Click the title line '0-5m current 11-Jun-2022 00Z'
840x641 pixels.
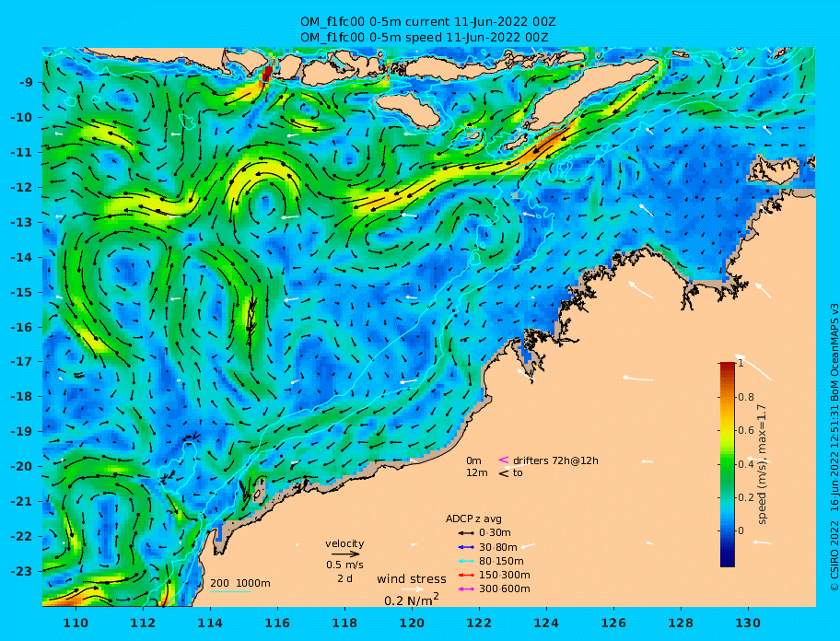(x=427, y=22)
